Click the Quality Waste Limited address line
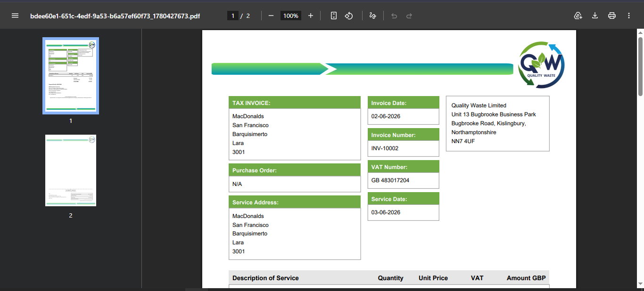The height and width of the screenshot is (291, 644). (x=479, y=105)
